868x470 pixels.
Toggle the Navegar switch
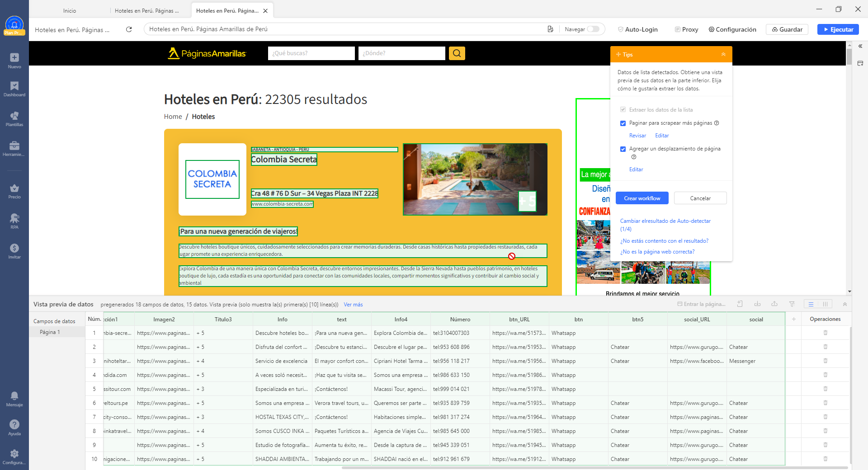click(593, 29)
